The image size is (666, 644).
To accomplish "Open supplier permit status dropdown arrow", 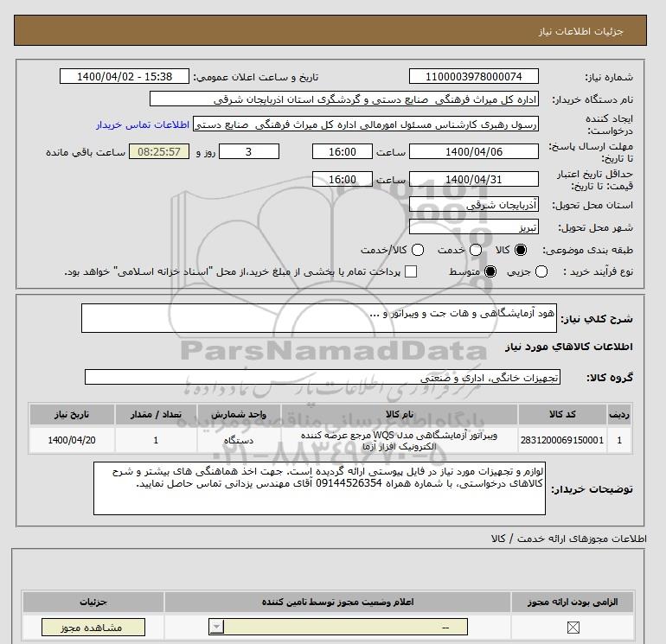I will 216,627.
